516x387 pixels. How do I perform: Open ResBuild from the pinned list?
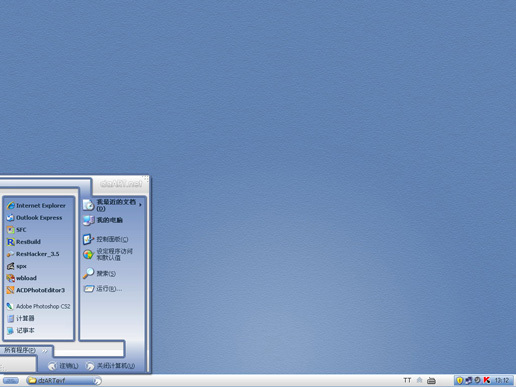tap(24, 242)
